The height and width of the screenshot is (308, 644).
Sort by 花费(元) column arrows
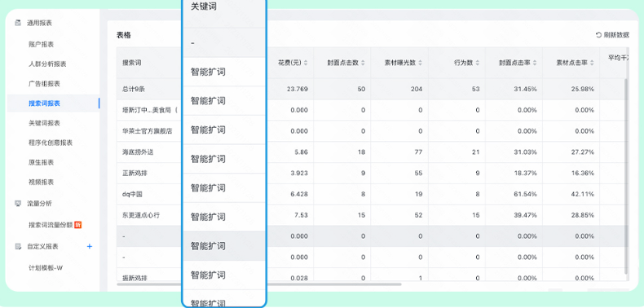305,63
